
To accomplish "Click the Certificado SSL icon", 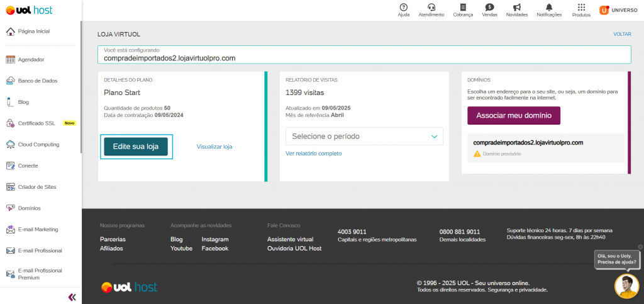I will [11, 123].
